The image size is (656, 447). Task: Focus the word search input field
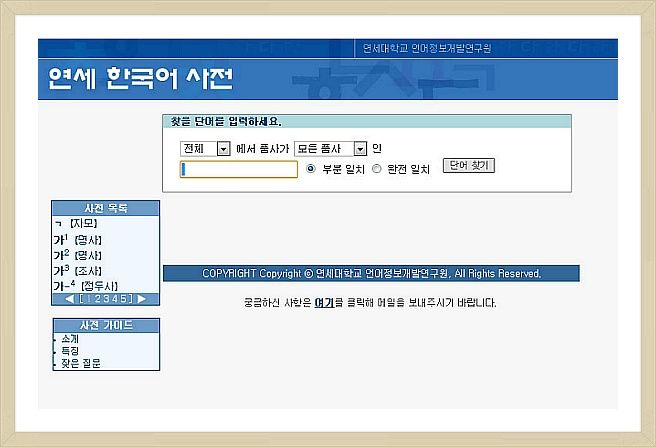pyautogui.click(x=238, y=170)
